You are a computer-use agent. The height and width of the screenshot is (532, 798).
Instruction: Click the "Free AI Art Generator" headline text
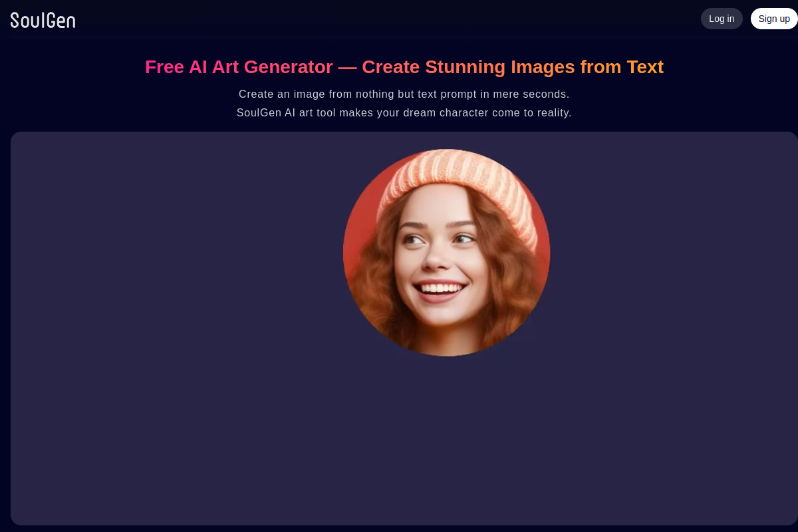point(239,67)
